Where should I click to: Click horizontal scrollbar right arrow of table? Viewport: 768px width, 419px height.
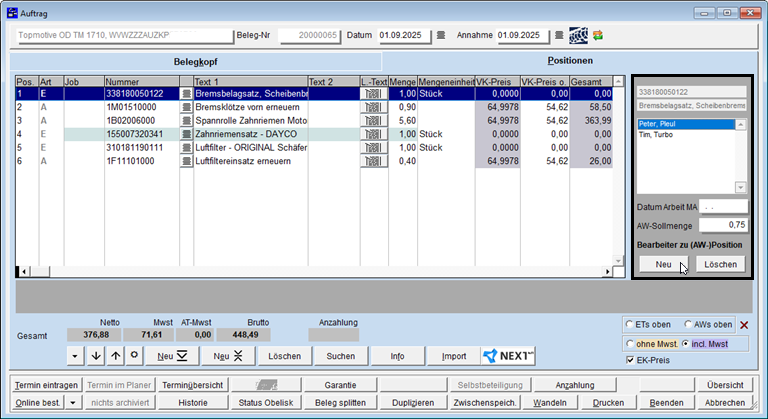click(x=607, y=271)
